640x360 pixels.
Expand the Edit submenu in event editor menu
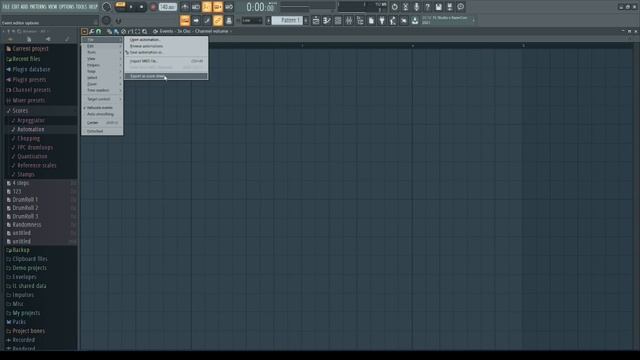click(x=102, y=46)
